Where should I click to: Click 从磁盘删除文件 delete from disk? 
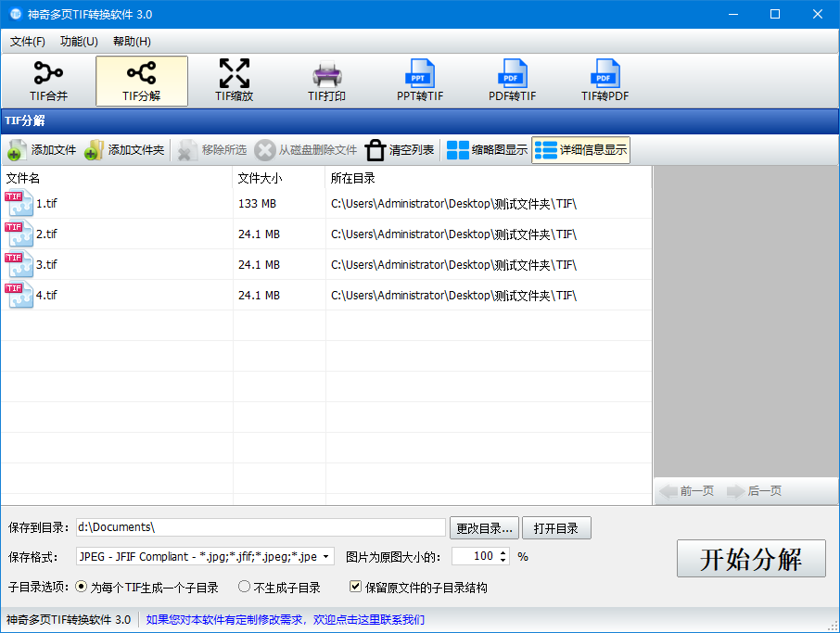click(306, 150)
